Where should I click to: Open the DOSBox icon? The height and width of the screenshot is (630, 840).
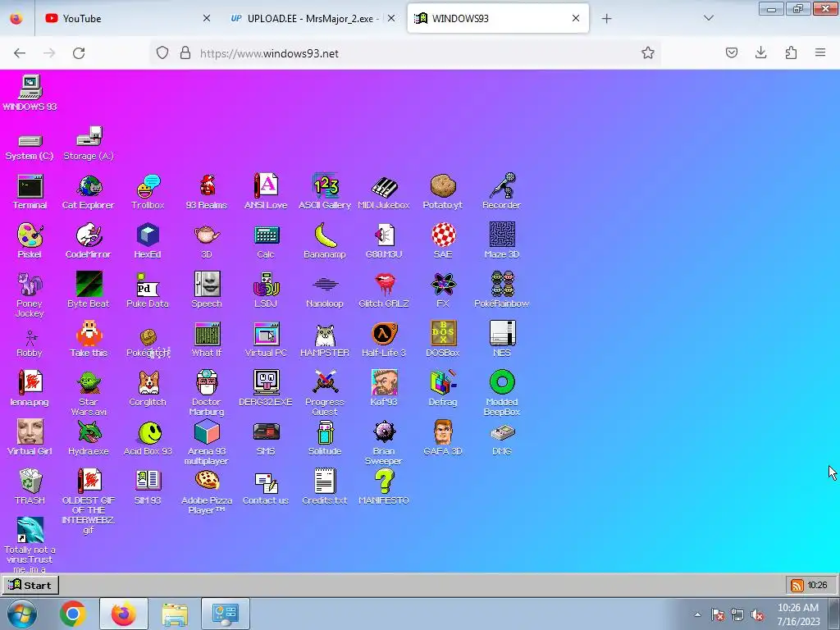(x=442, y=339)
